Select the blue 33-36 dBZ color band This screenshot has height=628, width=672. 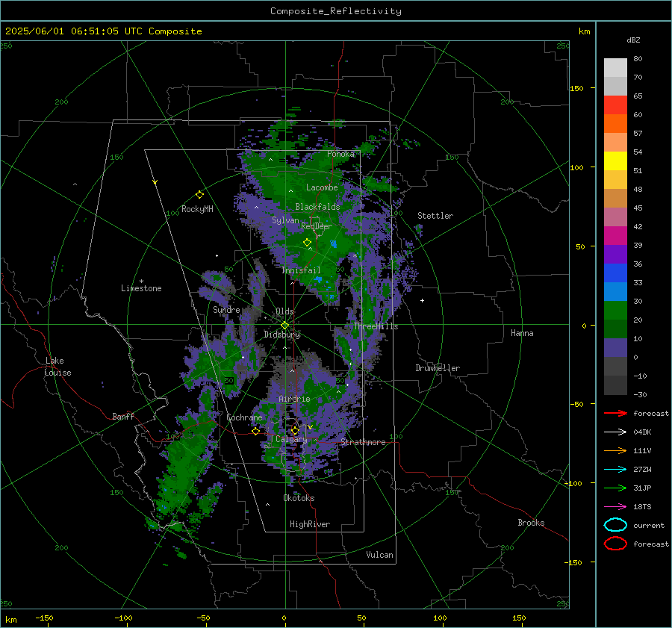615,273
